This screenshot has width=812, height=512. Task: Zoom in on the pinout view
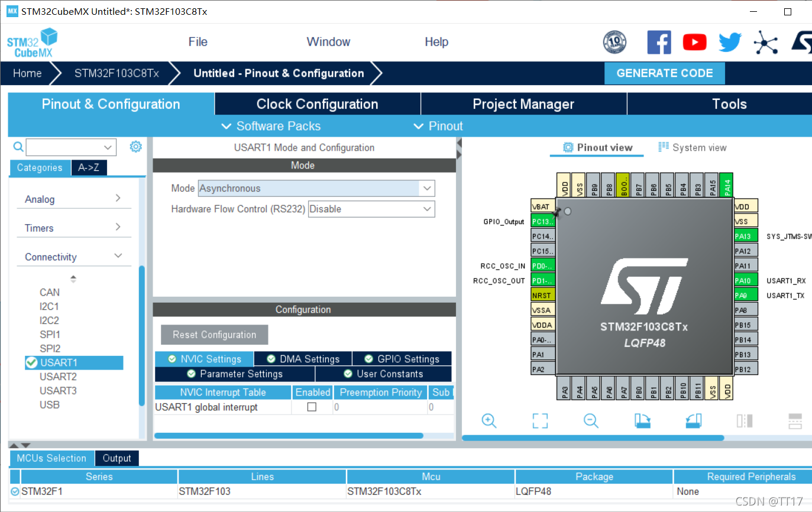tap(489, 420)
